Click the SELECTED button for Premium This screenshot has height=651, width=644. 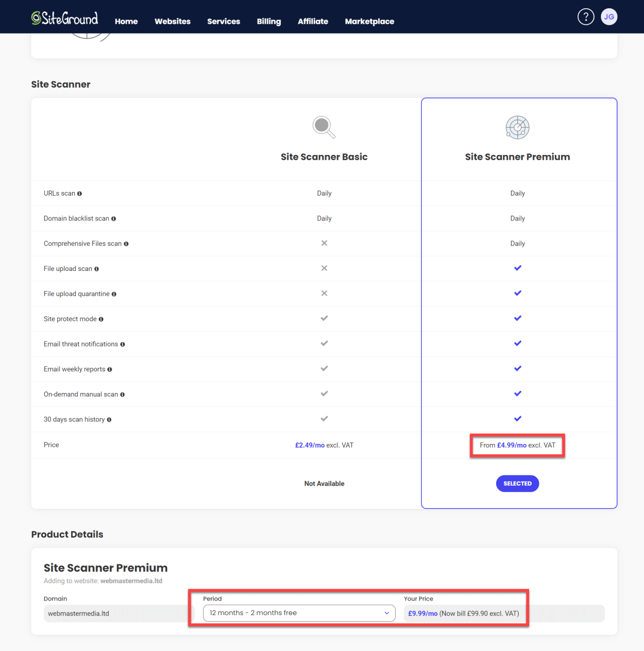pos(517,484)
